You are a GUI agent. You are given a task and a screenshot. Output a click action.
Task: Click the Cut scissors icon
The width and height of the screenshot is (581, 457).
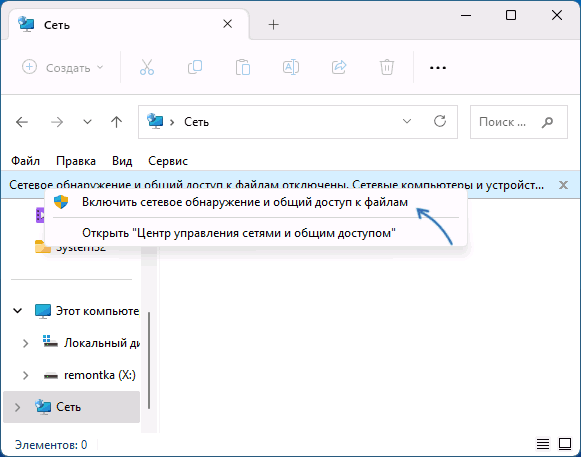tap(147, 67)
